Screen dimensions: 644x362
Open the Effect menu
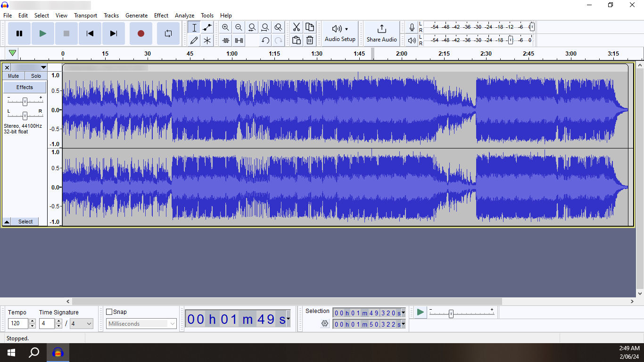(x=161, y=16)
